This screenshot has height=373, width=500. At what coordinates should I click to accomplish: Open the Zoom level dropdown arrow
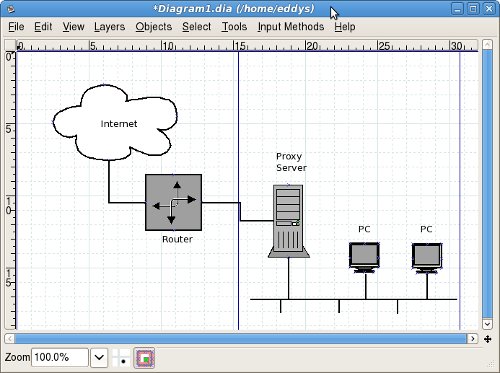point(99,358)
